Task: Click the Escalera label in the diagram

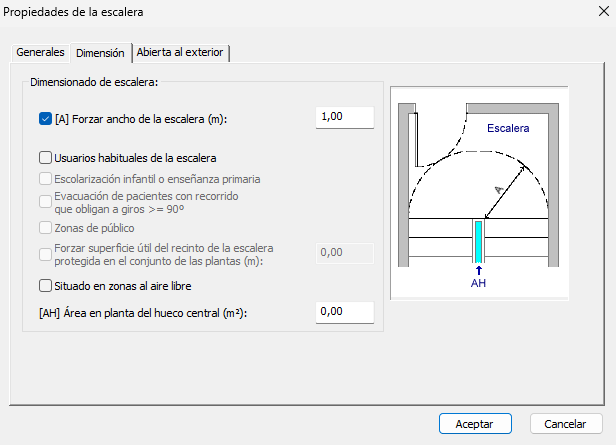Action: tap(507, 129)
